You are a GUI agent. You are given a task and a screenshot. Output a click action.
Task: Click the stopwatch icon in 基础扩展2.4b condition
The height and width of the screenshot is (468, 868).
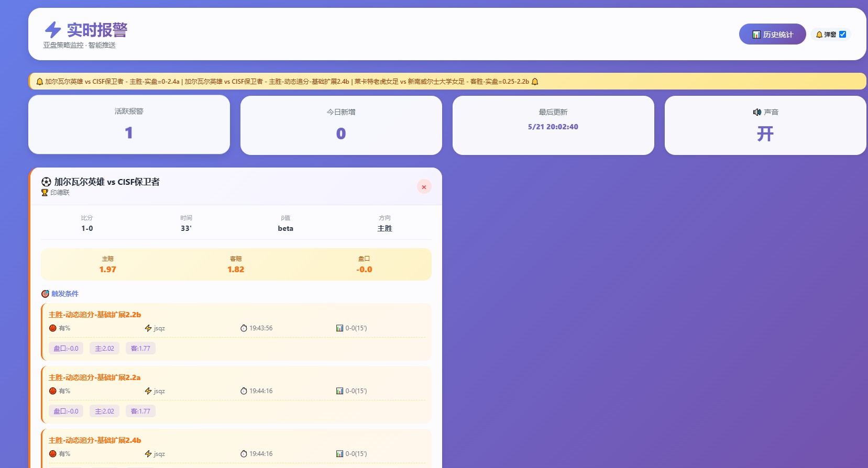point(244,454)
